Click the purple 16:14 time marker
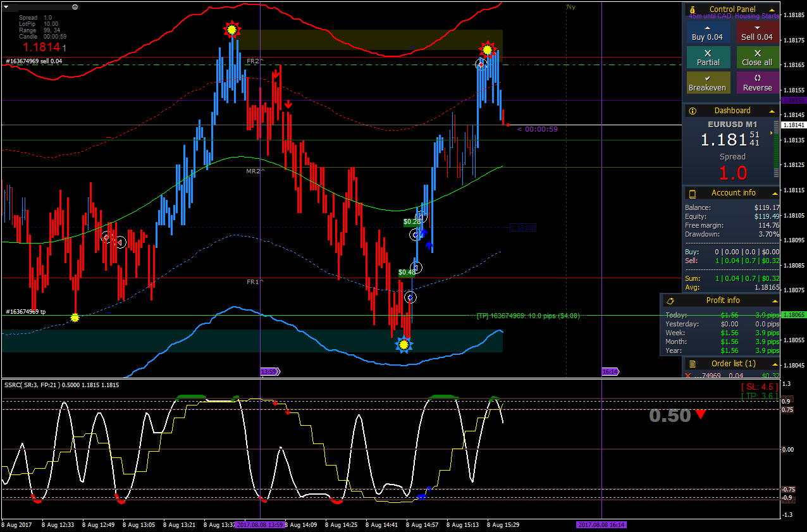The image size is (807, 532). tap(610, 372)
